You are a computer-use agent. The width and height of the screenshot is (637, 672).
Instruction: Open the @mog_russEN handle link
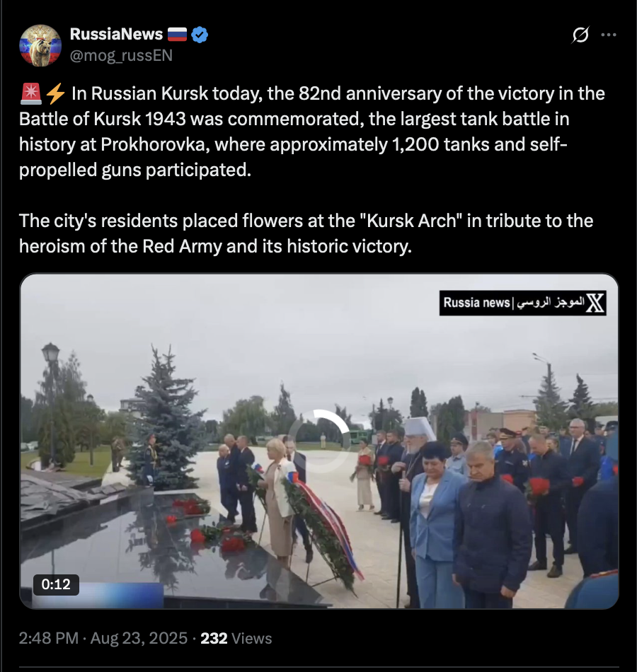121,55
